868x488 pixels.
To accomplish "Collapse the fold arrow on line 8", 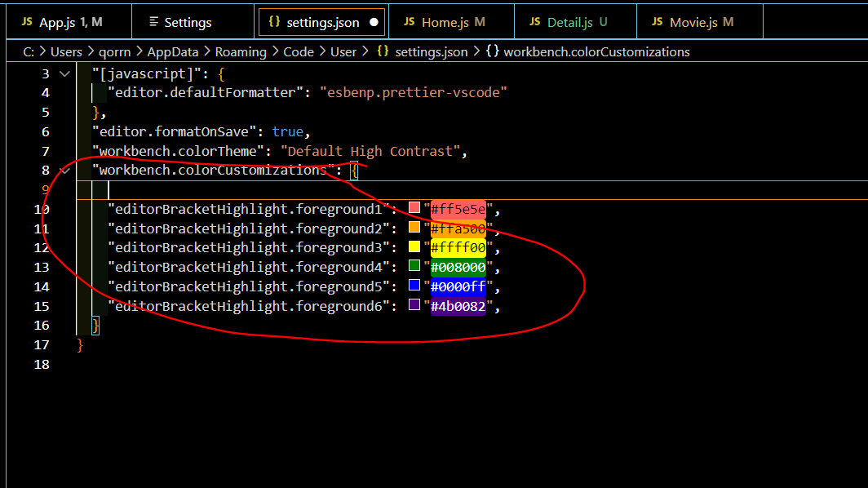I will click(64, 170).
